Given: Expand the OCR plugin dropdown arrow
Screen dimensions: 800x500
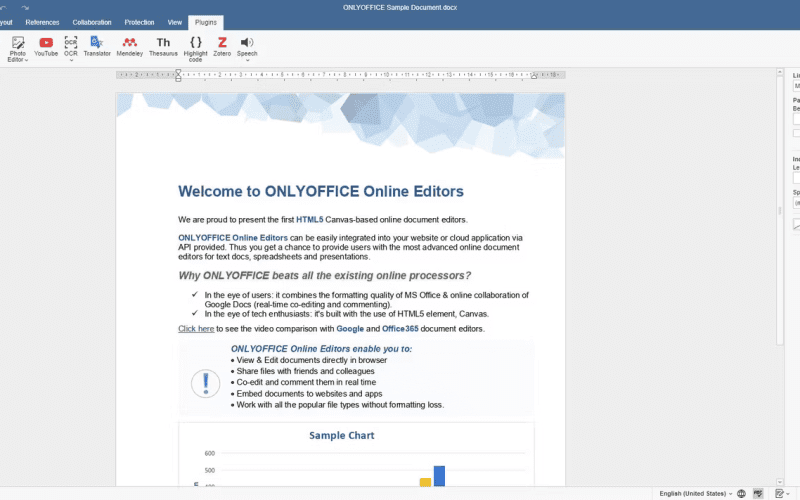Looking at the screenshot, I should point(71,60).
